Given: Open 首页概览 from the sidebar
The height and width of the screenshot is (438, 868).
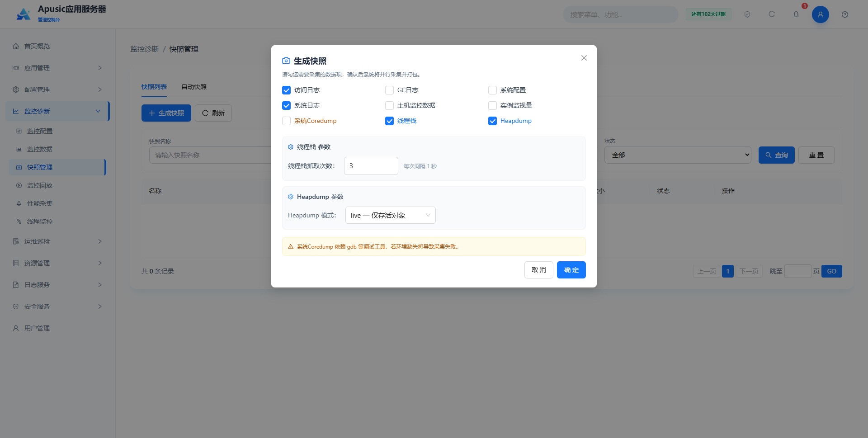Looking at the screenshot, I should [58, 46].
